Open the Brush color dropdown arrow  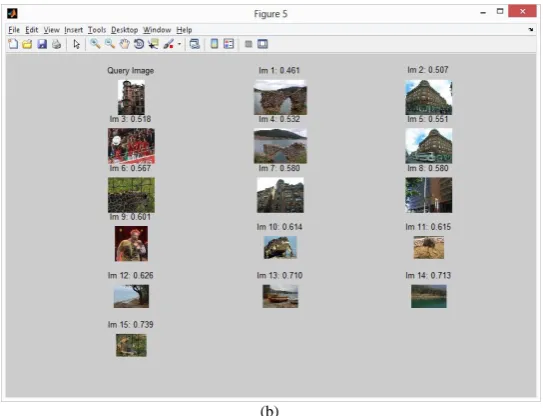pyautogui.click(x=179, y=44)
